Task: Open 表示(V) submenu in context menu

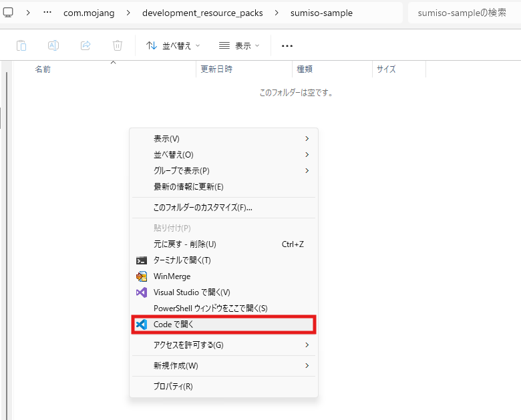Action: click(x=224, y=139)
